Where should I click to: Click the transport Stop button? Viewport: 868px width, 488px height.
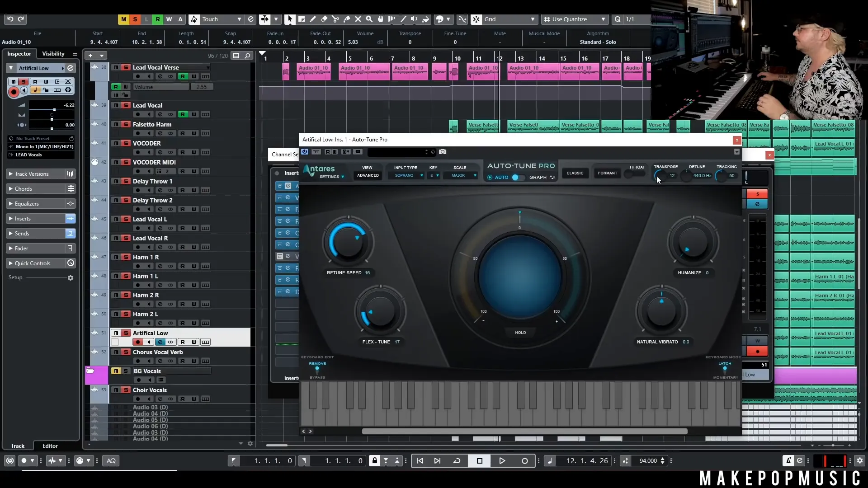point(480,461)
